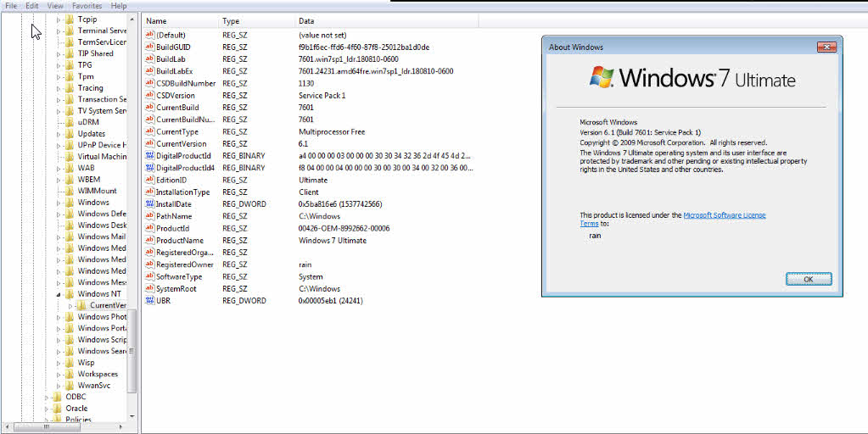The height and width of the screenshot is (434, 868).
Task: Expand the CurrentVersion tree node
Action: point(70,306)
